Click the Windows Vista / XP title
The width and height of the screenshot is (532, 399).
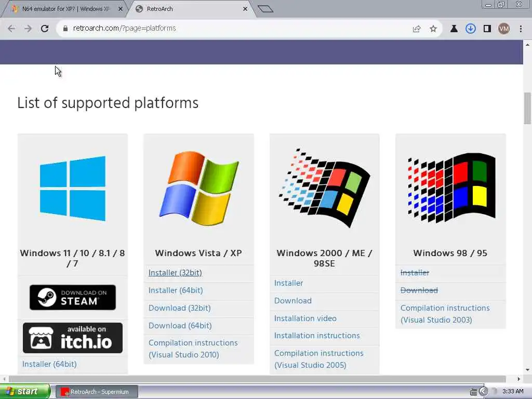tap(198, 253)
